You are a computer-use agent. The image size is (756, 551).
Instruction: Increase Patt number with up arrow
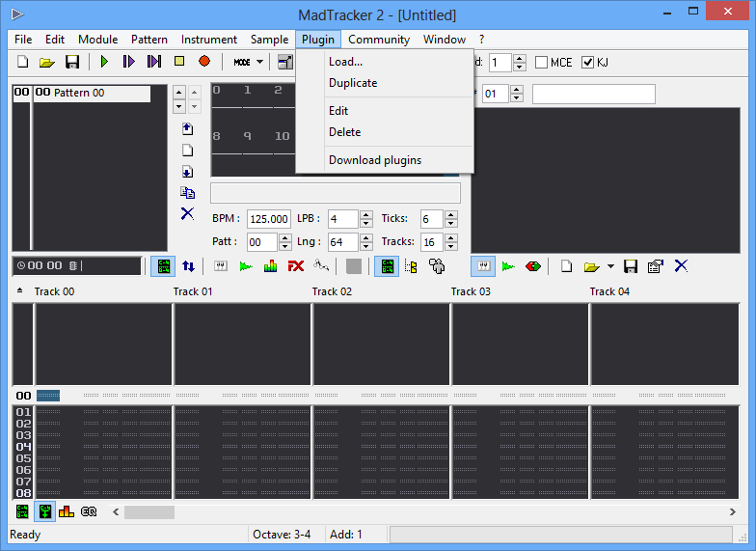point(285,237)
